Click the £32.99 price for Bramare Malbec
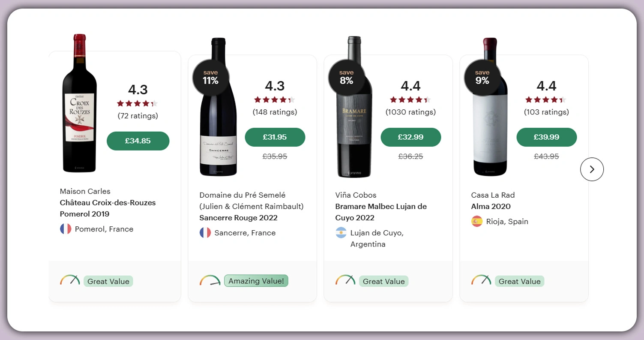The height and width of the screenshot is (340, 644). (410, 137)
